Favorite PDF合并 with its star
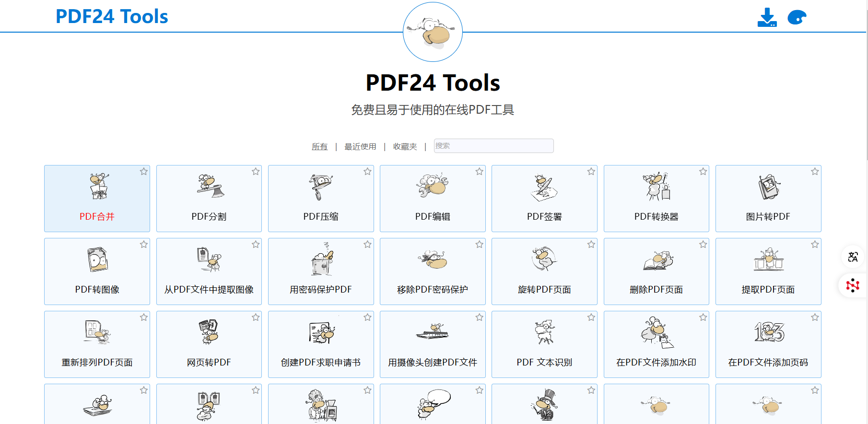The height and width of the screenshot is (424, 868). (x=144, y=172)
